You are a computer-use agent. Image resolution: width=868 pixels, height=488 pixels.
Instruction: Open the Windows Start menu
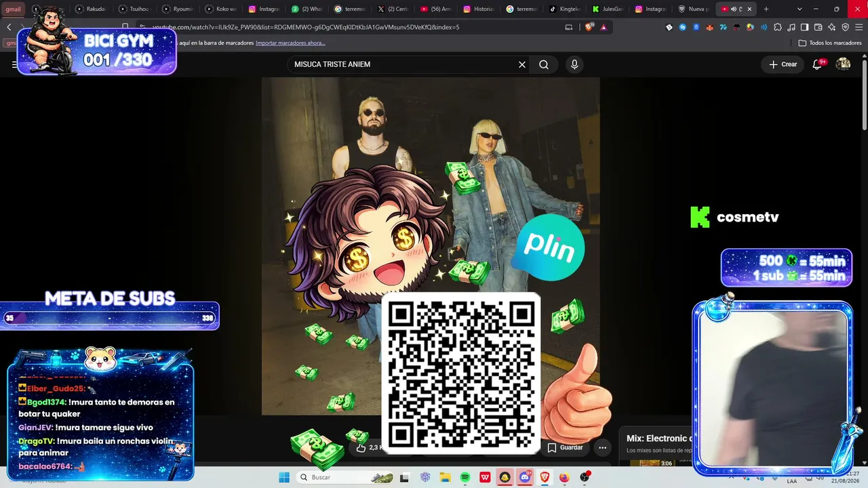pyautogui.click(x=284, y=477)
